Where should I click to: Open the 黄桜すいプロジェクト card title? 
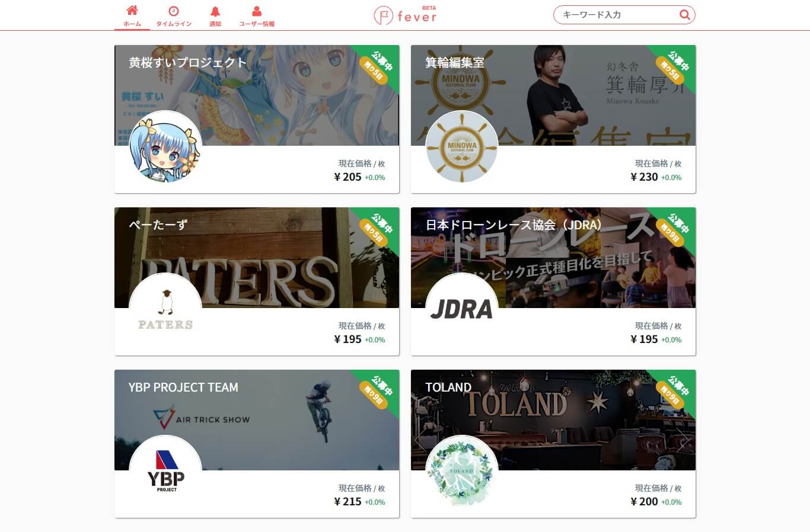pyautogui.click(x=187, y=62)
